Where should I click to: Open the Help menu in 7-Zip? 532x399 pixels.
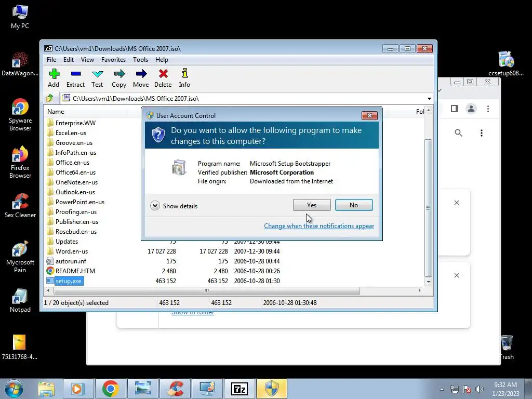tap(162, 60)
